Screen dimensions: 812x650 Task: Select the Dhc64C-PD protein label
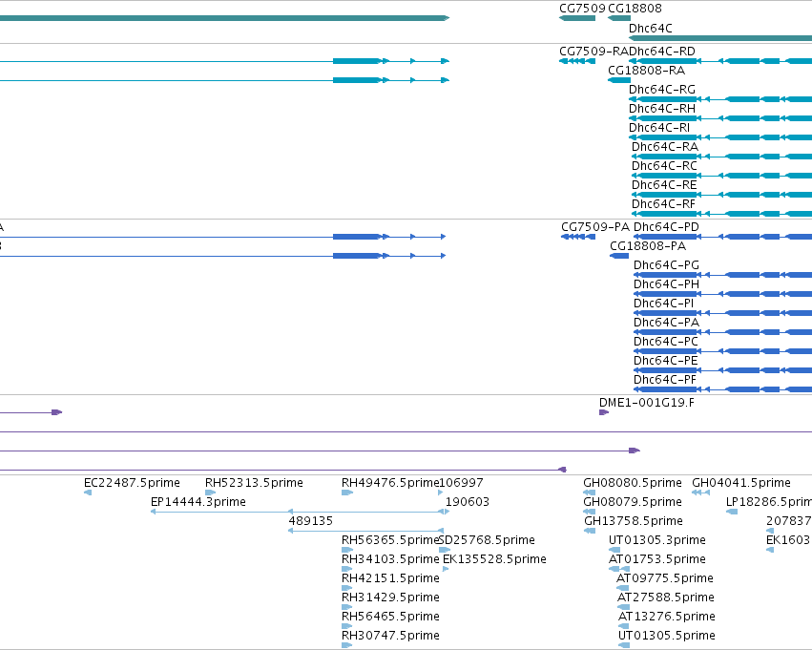[x=666, y=227]
